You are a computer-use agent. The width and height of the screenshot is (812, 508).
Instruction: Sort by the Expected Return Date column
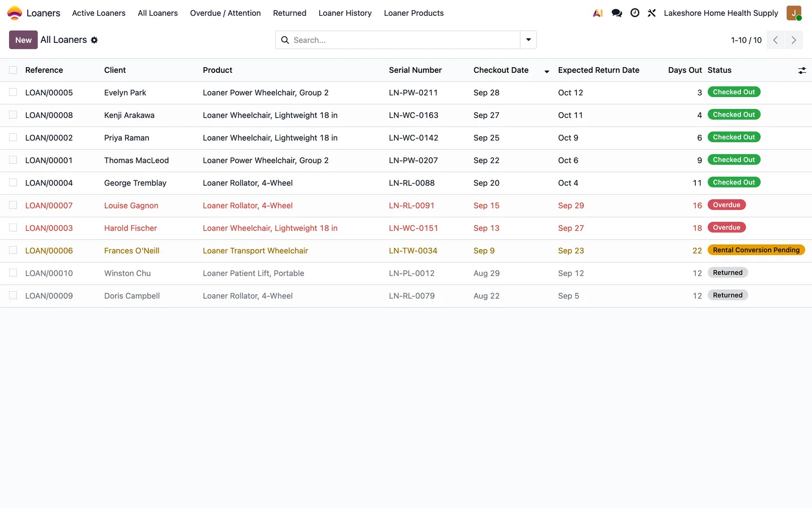598,70
